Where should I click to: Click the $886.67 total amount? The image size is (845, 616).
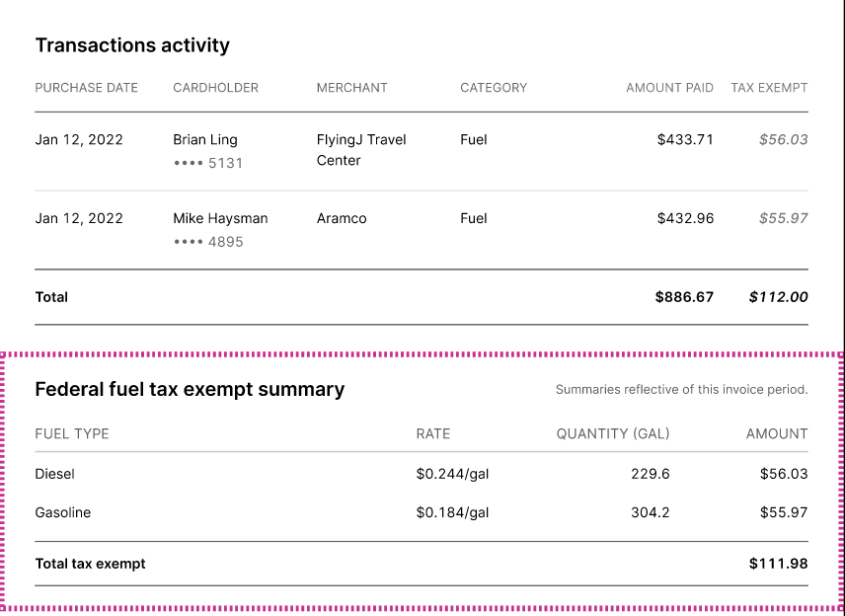[684, 297]
